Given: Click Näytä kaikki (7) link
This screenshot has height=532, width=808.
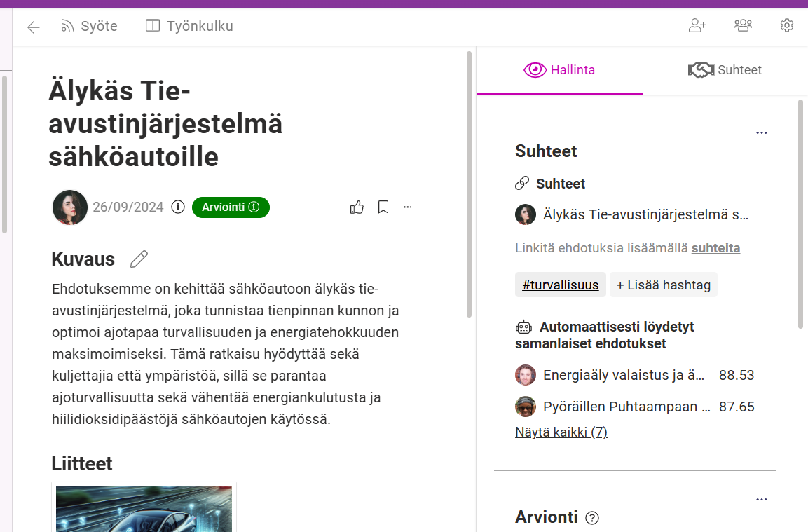Looking at the screenshot, I should point(561,432).
